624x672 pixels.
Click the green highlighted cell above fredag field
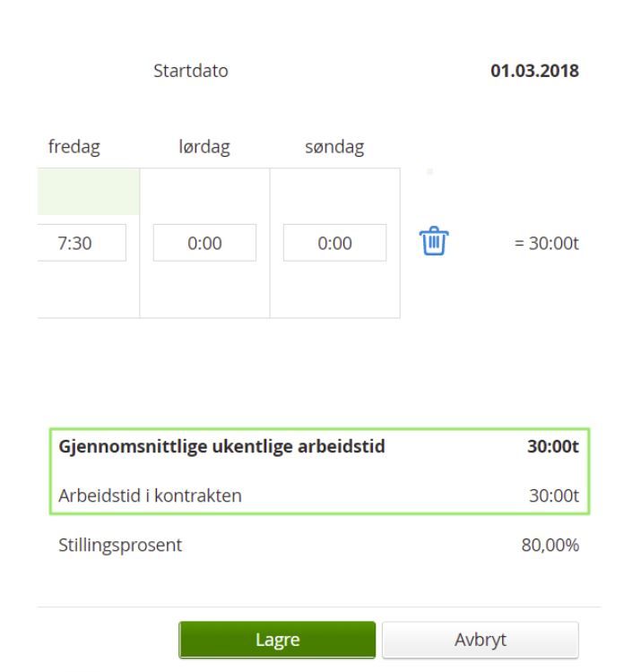88,192
